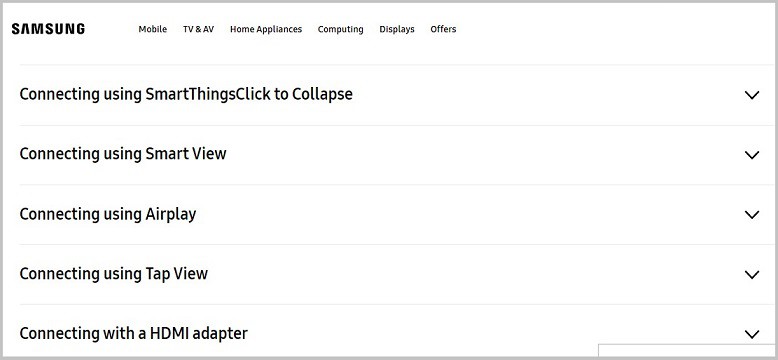Click the 'Connecting using Airplay' heading
The image size is (778, 360).
[108, 214]
